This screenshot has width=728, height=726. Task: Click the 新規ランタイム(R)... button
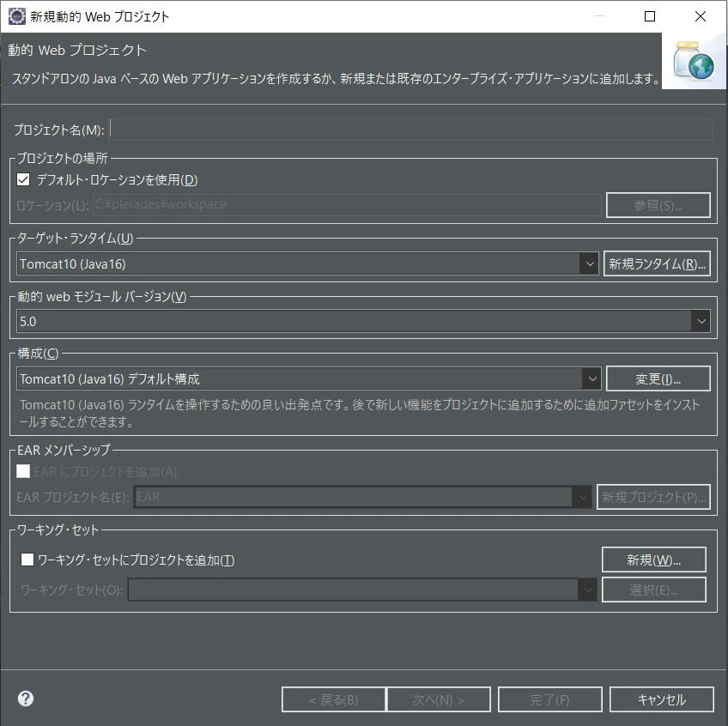pos(657,263)
